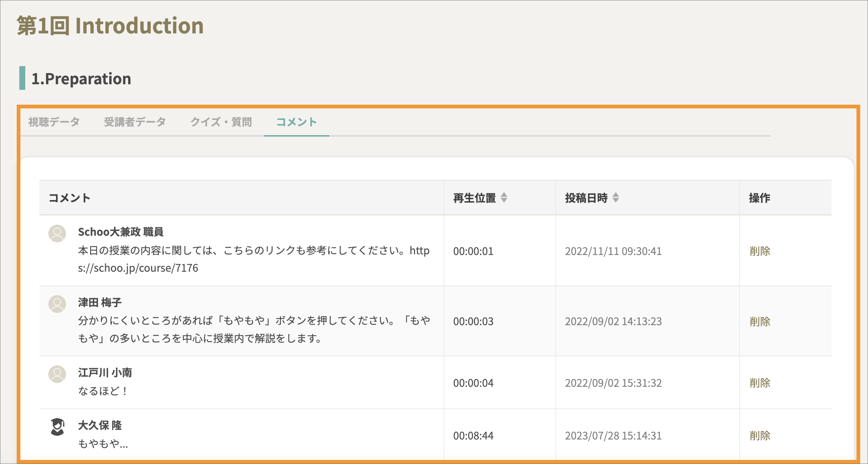Viewport: 868px width, 464px height.
Task: Click the もやもや... comment text
Action: click(103, 444)
